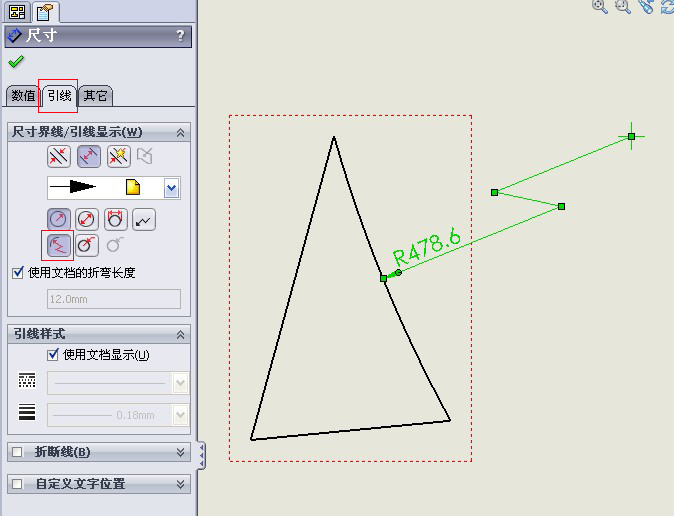Viewport: 674px width, 516px height.
Task: Select the outside arrows placement icon
Action: point(59,156)
